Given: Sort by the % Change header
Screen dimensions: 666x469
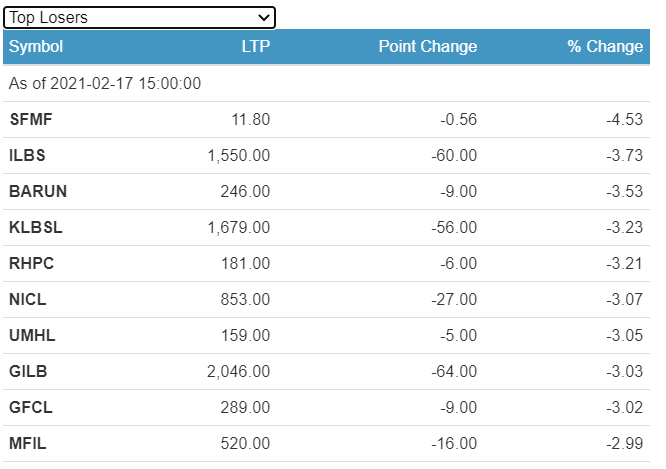Looking at the screenshot, I should [x=605, y=47].
